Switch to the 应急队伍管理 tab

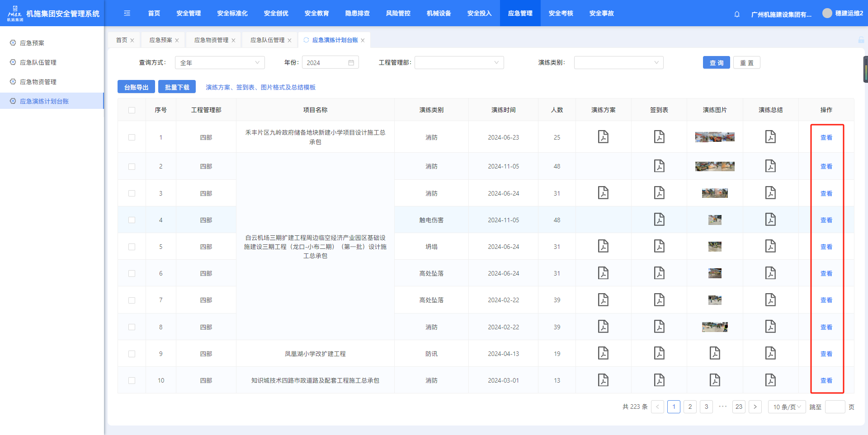pos(267,40)
